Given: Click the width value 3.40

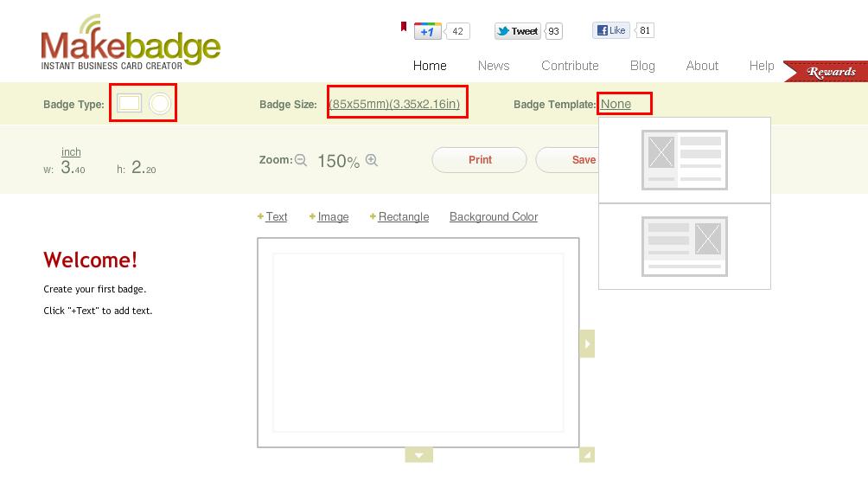Looking at the screenshot, I should pyautogui.click(x=73, y=167).
